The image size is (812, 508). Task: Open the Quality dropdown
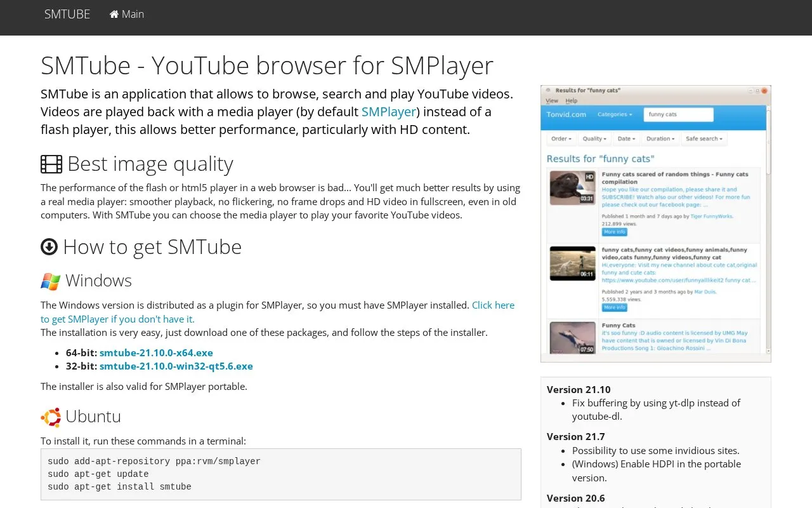point(595,138)
